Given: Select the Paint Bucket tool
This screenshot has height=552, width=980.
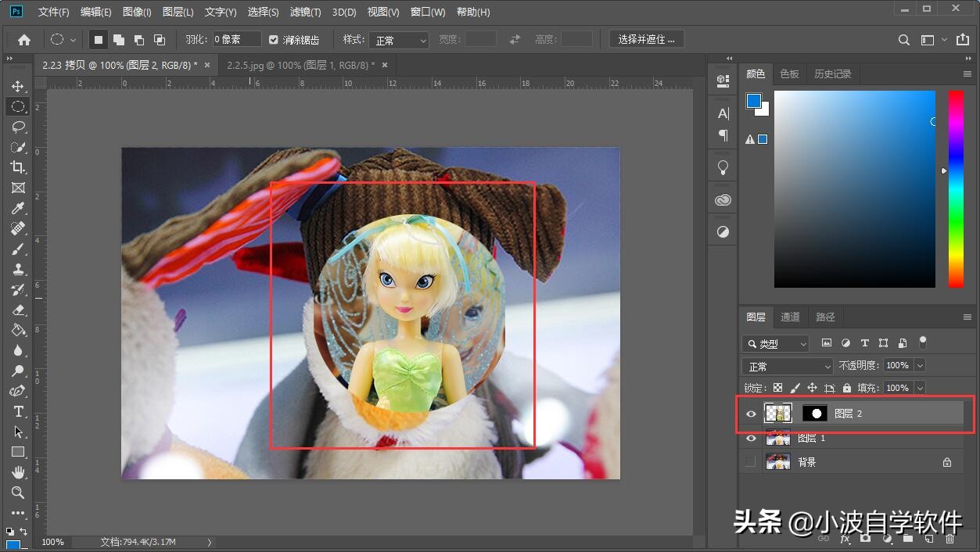Looking at the screenshot, I should [18, 330].
